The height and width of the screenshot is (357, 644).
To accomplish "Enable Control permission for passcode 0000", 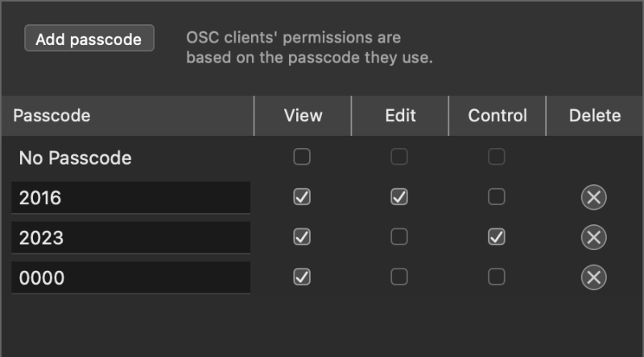I will 497,277.
